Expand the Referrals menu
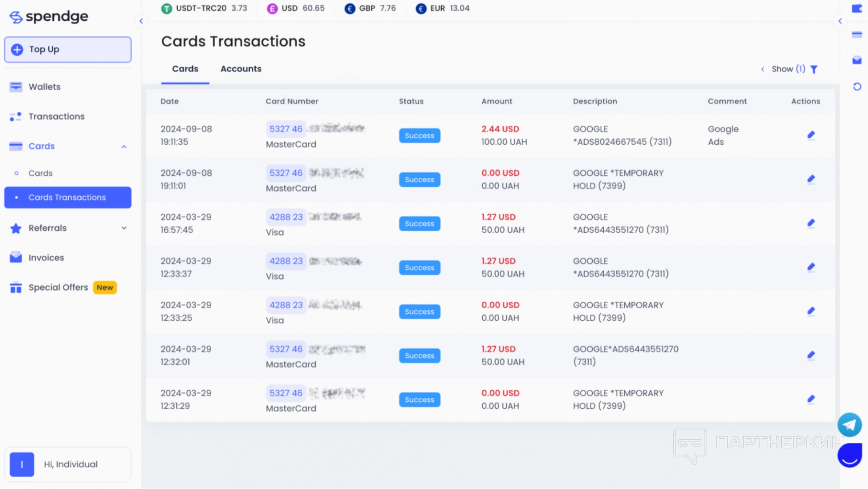The width and height of the screenshot is (868, 489). pos(124,228)
